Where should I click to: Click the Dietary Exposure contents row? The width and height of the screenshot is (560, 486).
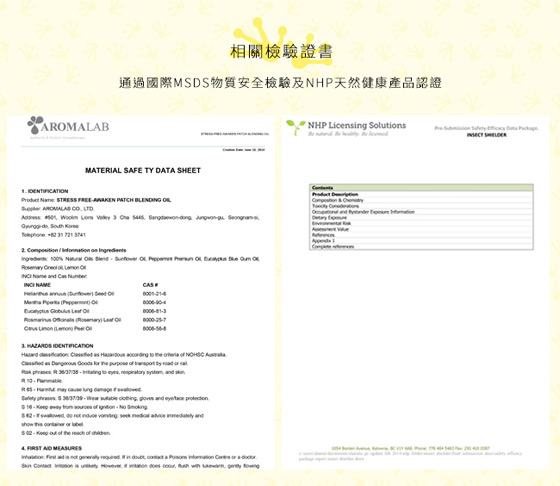(x=421, y=217)
